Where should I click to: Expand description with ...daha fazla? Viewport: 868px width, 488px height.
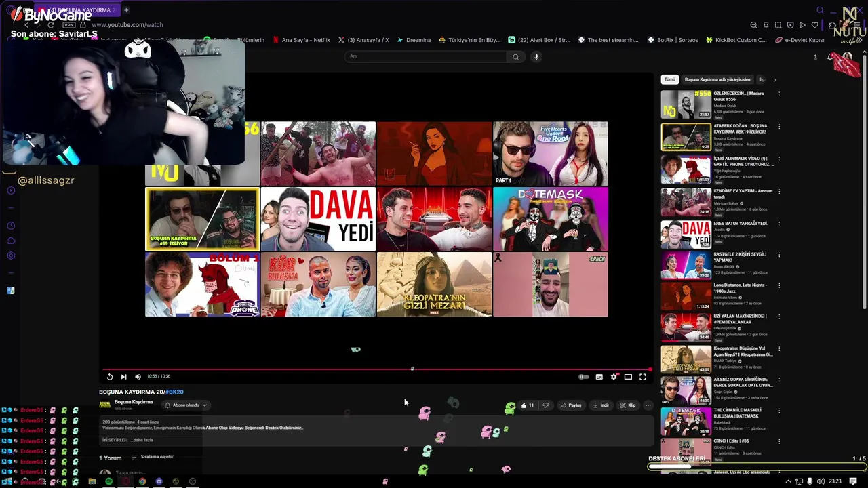click(142, 440)
